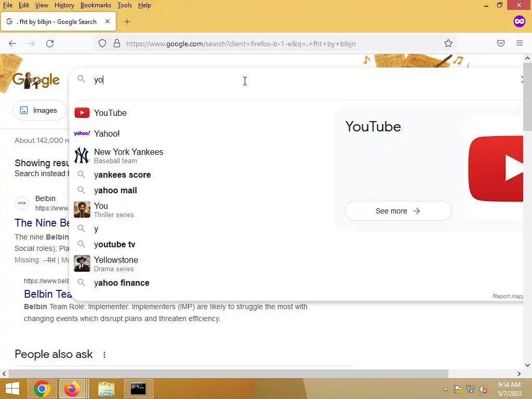Screen dimensions: 532x399
Task: Open The Nine Belbin result link
Action: coord(42,223)
